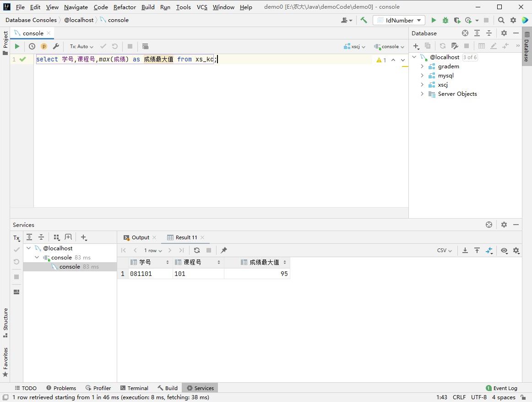Open the Tx: Auto transaction mode dropdown
The image size is (532, 402).
(81, 46)
